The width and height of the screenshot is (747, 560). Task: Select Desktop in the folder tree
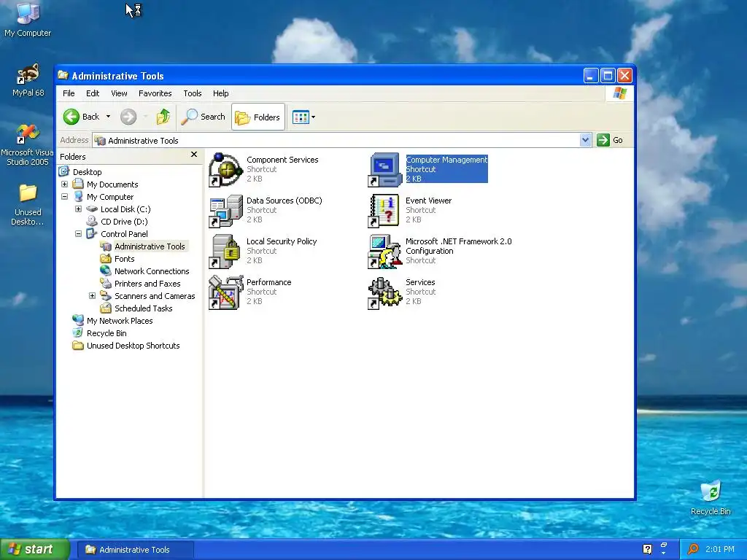click(x=88, y=172)
